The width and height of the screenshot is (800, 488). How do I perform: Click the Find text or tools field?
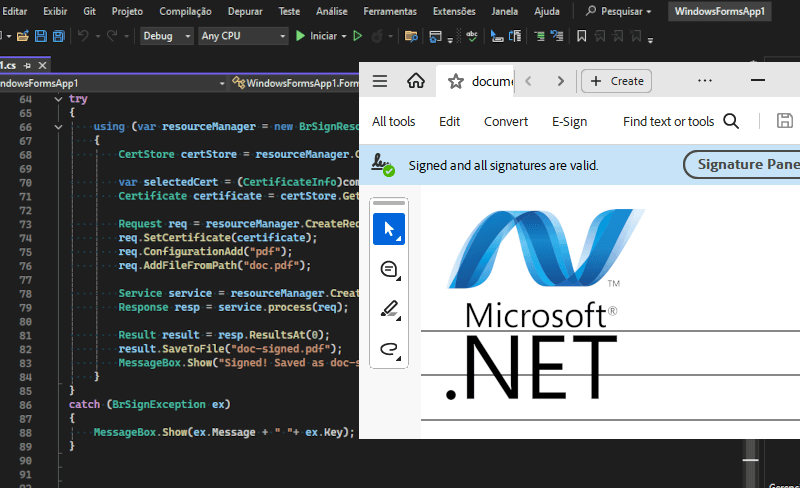(x=668, y=121)
